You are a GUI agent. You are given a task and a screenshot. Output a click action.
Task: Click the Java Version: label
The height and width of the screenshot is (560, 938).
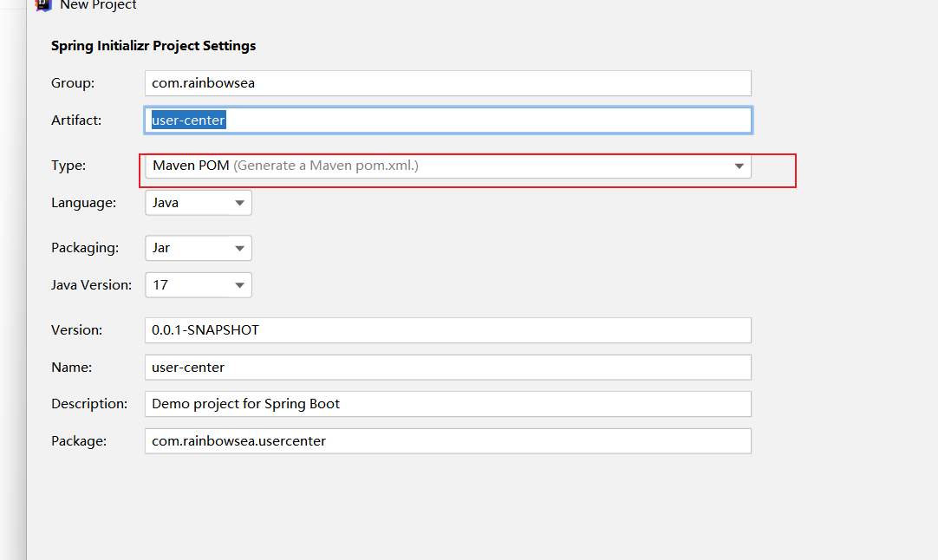coord(91,284)
